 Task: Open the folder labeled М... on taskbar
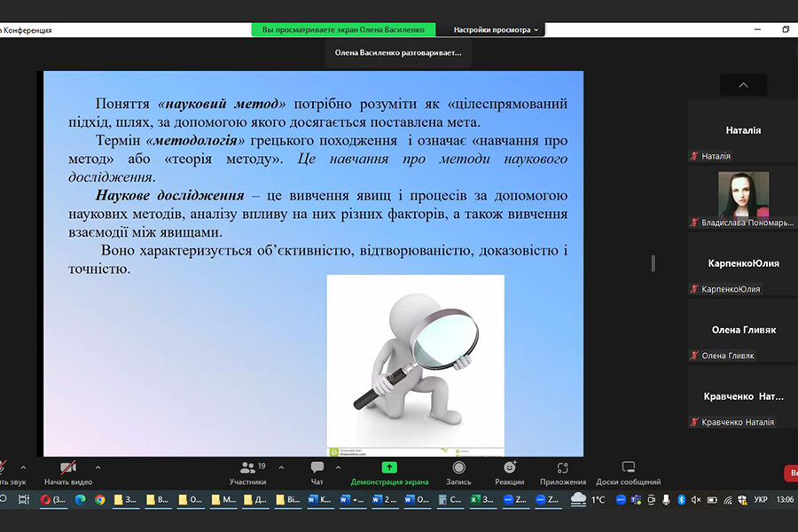(x=223, y=499)
